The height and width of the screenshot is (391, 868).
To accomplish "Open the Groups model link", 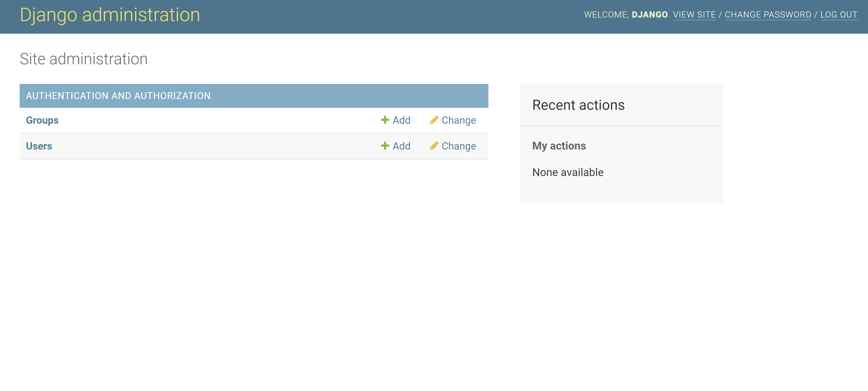I will 42,120.
